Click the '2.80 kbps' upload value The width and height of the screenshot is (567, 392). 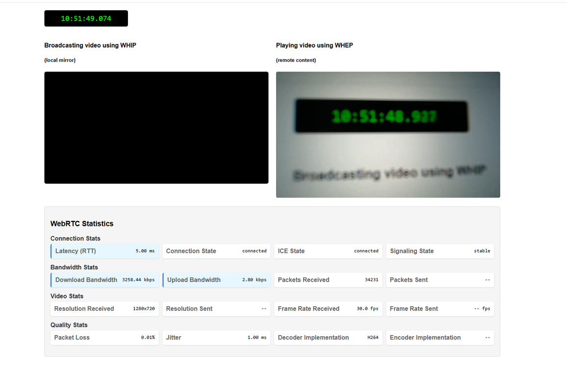pos(254,280)
